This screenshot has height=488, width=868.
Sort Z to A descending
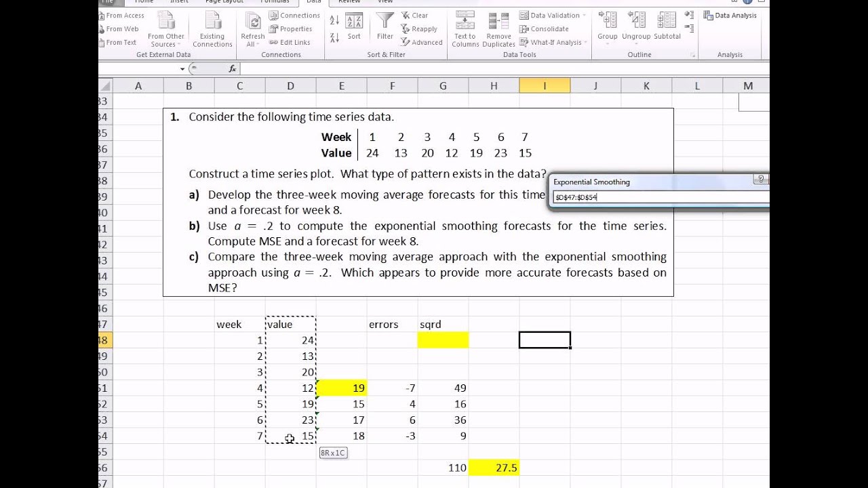pyautogui.click(x=334, y=36)
